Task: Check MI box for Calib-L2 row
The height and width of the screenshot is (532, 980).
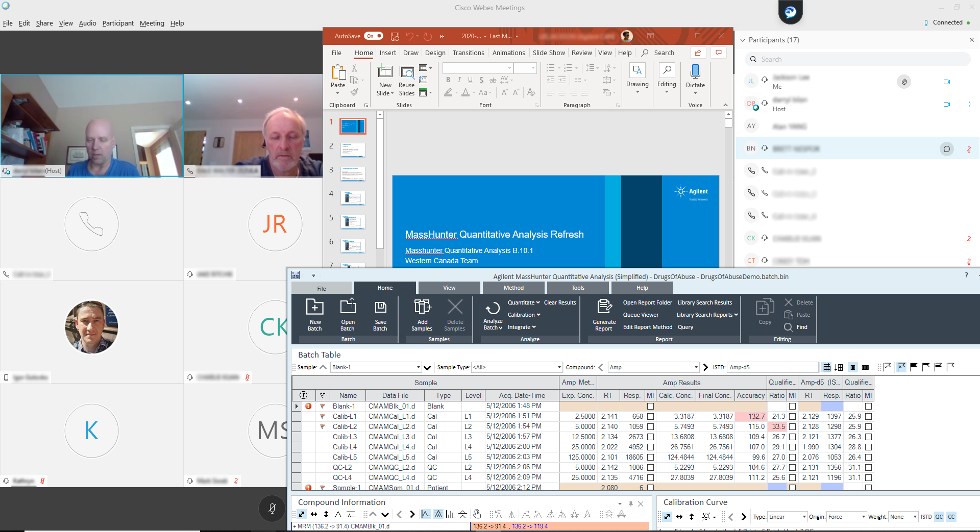Action: click(x=650, y=427)
